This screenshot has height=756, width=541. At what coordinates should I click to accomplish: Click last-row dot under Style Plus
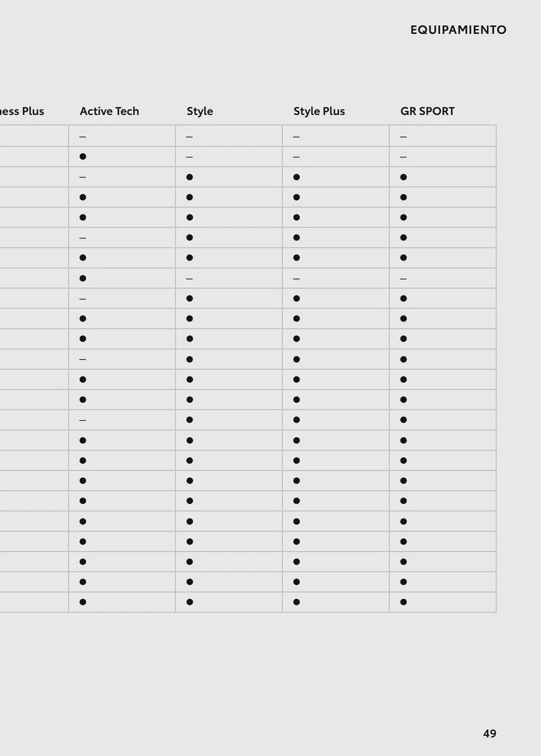[297, 602]
